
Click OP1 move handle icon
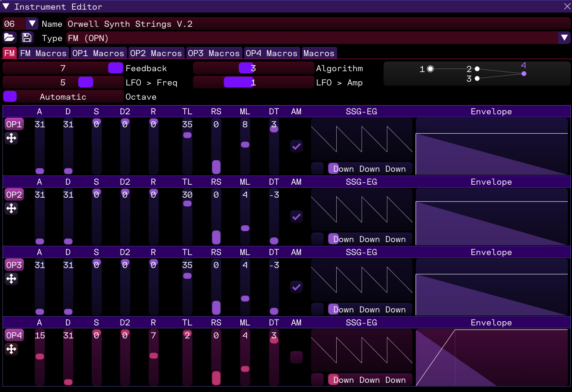coord(12,138)
